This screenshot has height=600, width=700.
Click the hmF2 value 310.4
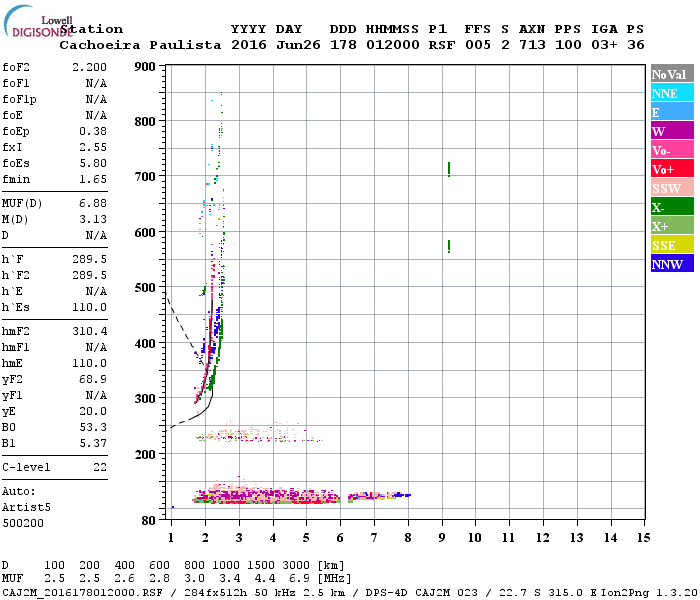pos(89,331)
